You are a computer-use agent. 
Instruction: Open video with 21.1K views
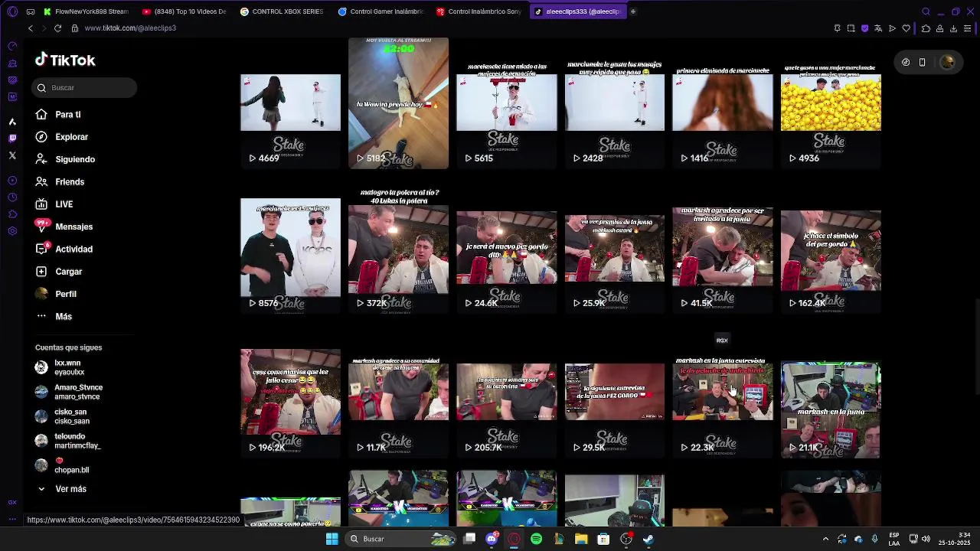831,393
